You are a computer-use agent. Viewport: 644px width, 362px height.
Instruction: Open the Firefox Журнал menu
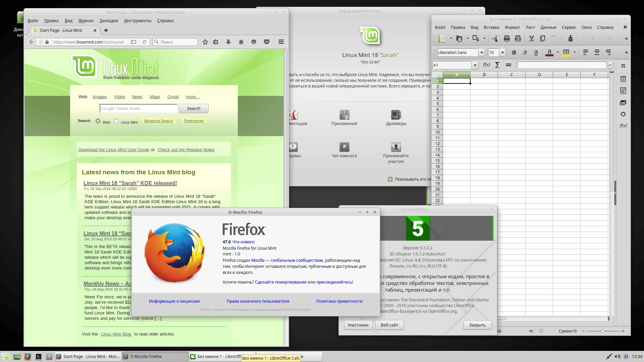pos(86,21)
